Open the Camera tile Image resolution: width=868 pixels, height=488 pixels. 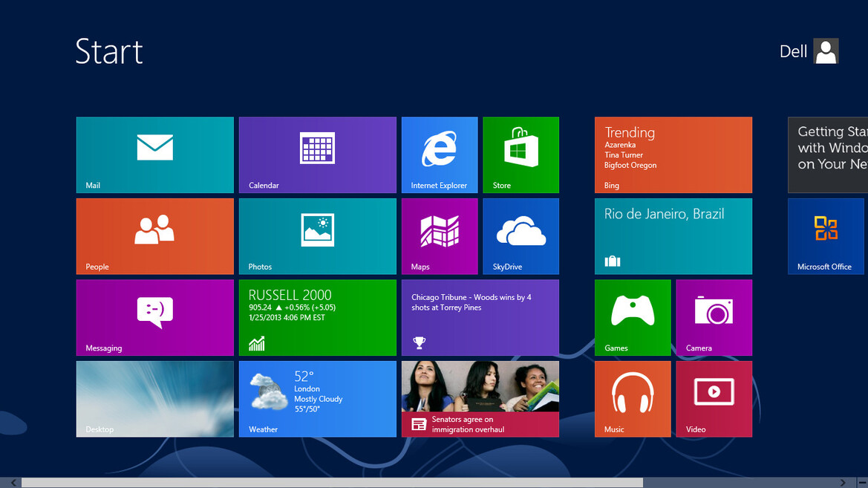pyautogui.click(x=714, y=317)
